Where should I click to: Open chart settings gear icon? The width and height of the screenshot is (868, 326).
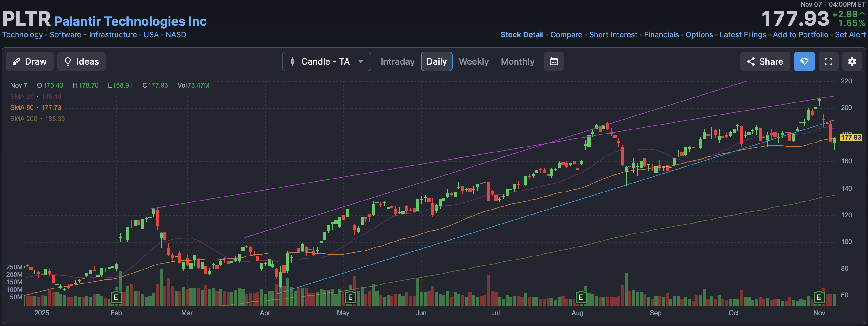tap(852, 61)
